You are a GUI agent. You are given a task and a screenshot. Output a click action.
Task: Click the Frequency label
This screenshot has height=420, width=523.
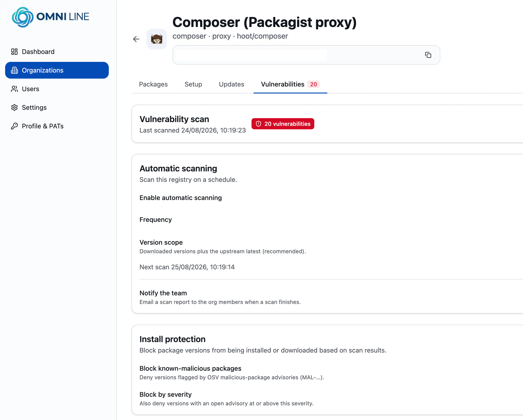pyautogui.click(x=156, y=220)
